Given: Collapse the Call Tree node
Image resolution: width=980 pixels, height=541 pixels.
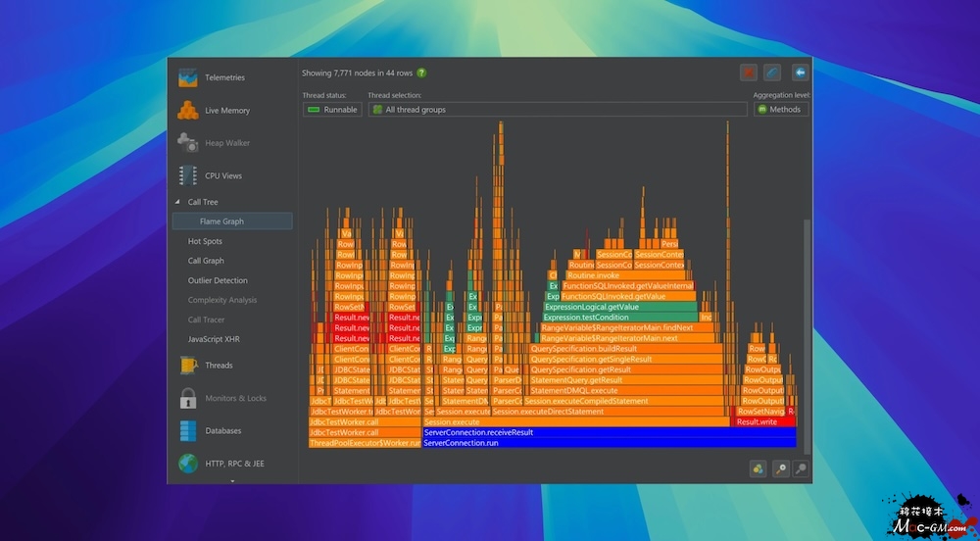Looking at the screenshot, I should point(178,202).
